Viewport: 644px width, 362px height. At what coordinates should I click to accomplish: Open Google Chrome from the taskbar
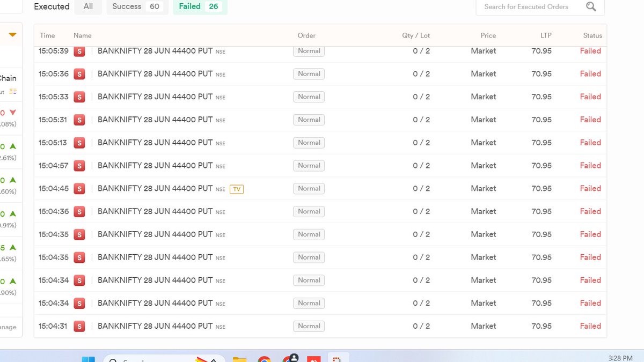pyautogui.click(x=264, y=359)
